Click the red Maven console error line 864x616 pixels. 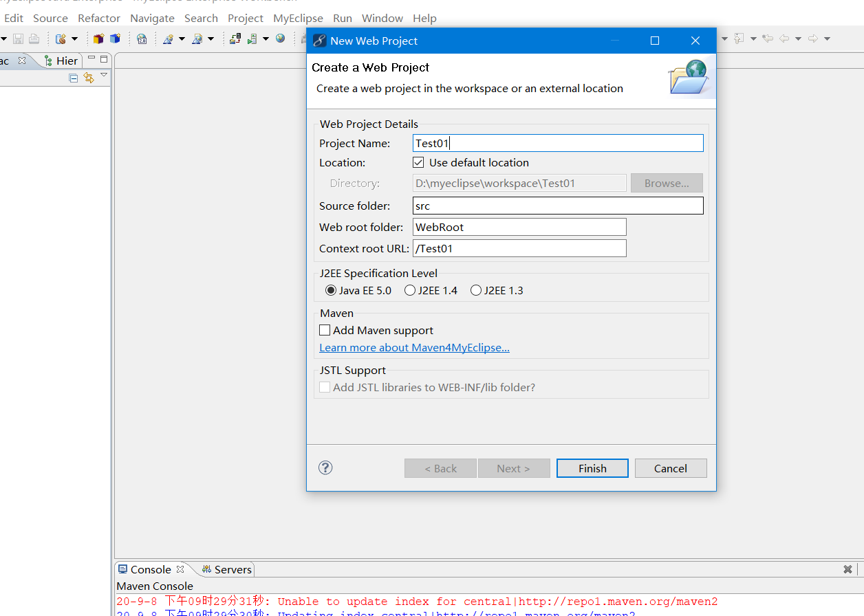pyautogui.click(x=417, y=602)
